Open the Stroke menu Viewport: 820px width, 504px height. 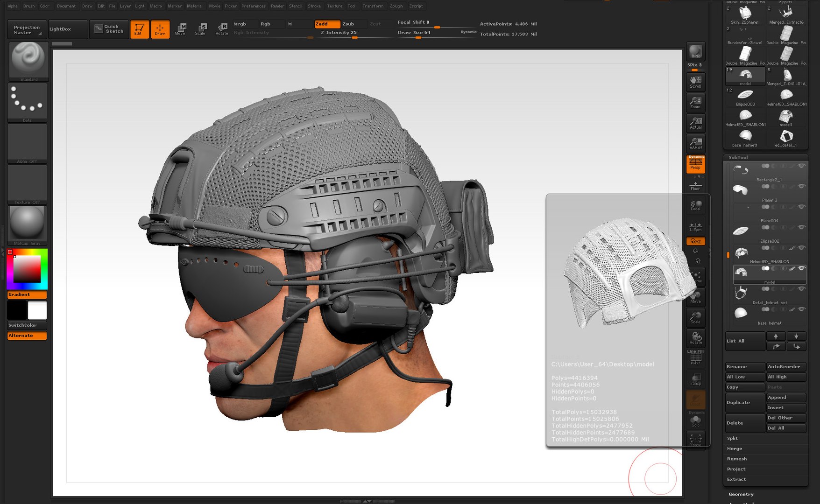coord(314,6)
